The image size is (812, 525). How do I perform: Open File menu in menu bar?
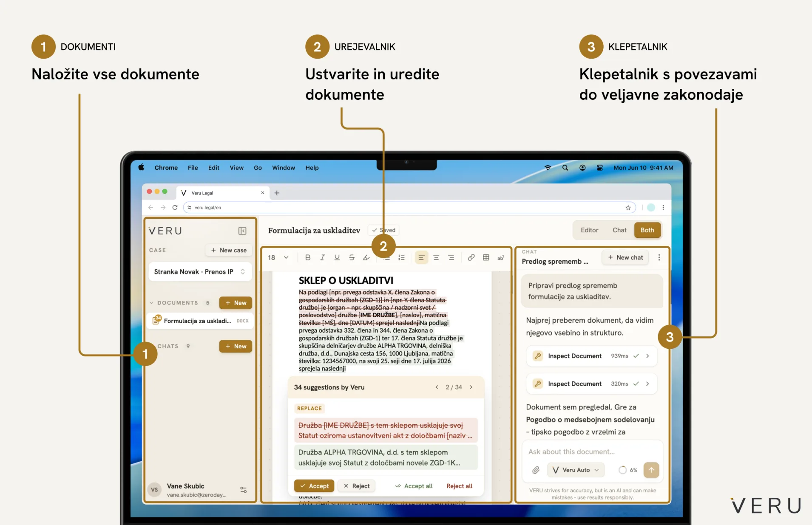tap(193, 168)
